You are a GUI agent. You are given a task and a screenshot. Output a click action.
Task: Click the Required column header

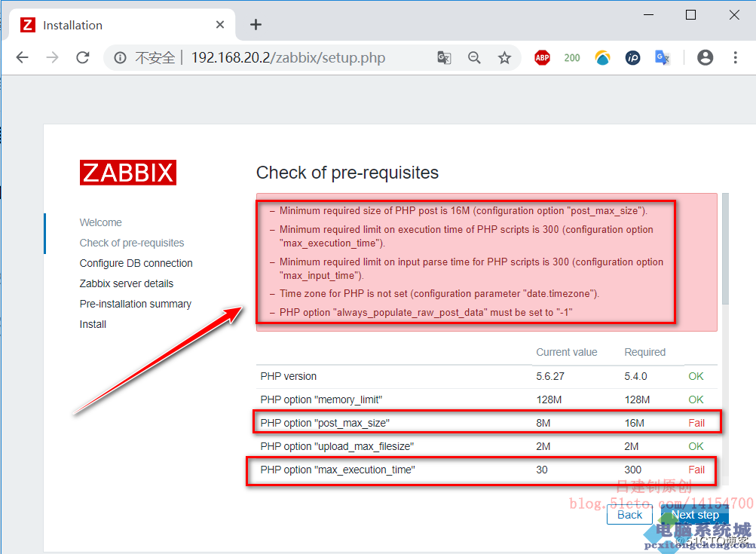(644, 352)
